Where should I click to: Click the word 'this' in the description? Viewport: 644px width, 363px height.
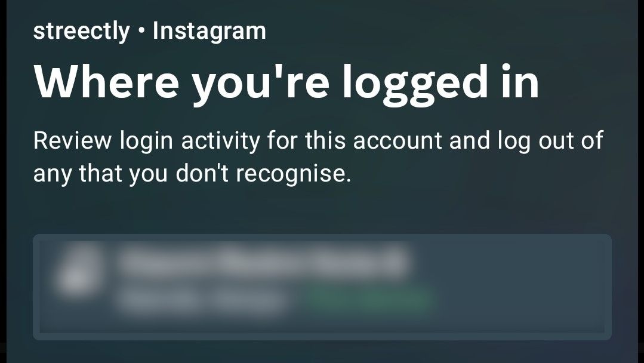325,140
